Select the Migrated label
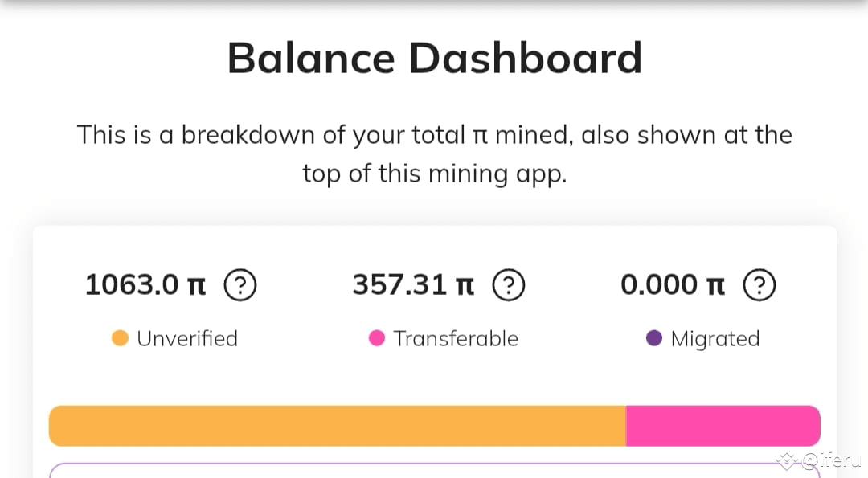 [x=715, y=339]
